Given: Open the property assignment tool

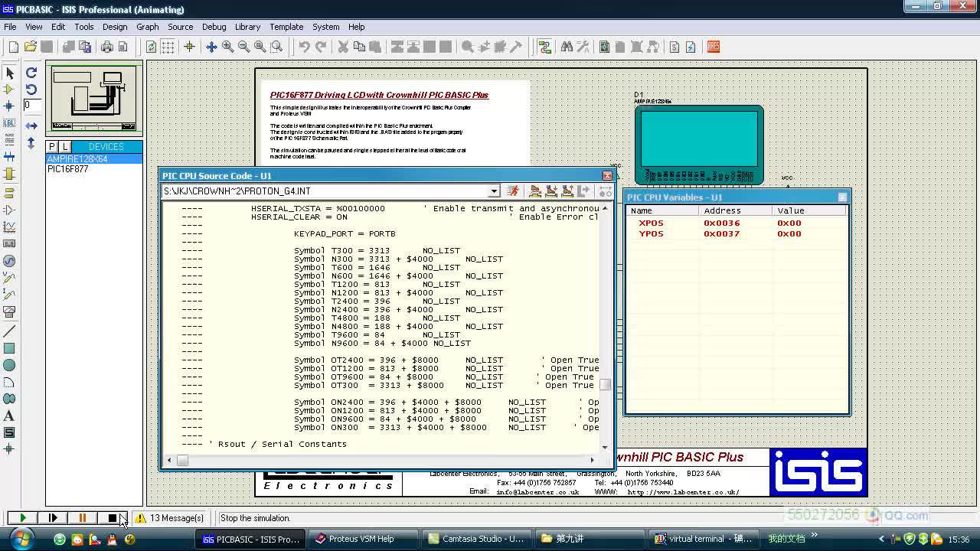Looking at the screenshot, I should tap(583, 47).
